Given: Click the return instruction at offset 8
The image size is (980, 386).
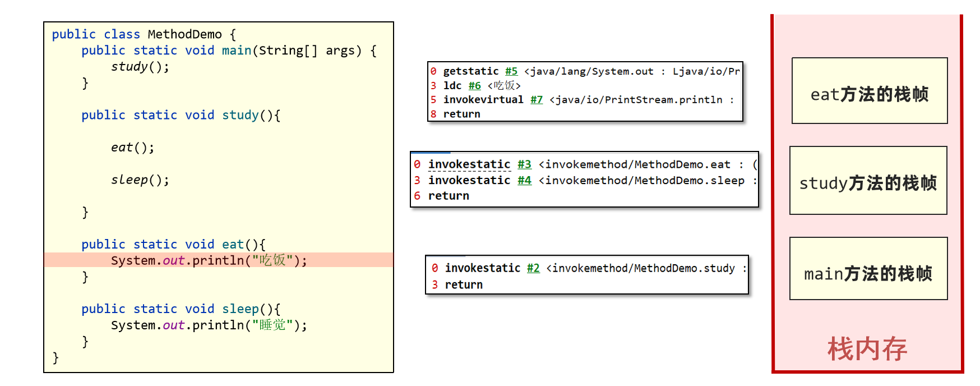Looking at the screenshot, I should click(461, 114).
